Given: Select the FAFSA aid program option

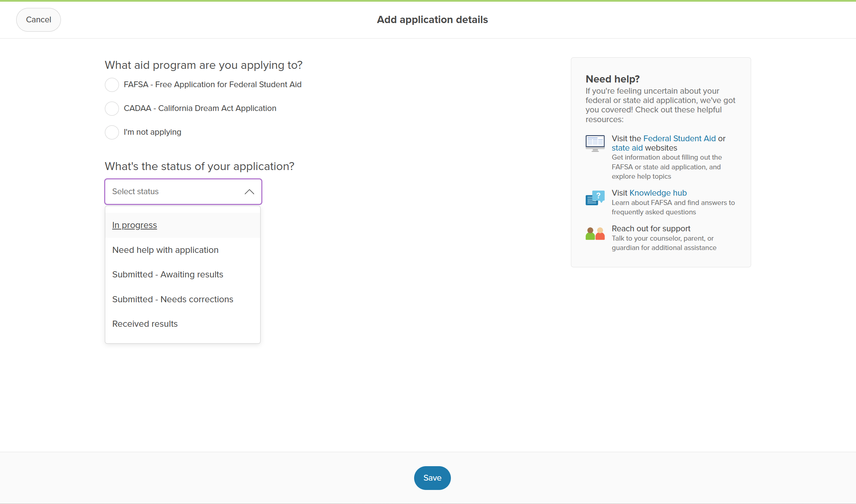Looking at the screenshot, I should click(x=112, y=85).
